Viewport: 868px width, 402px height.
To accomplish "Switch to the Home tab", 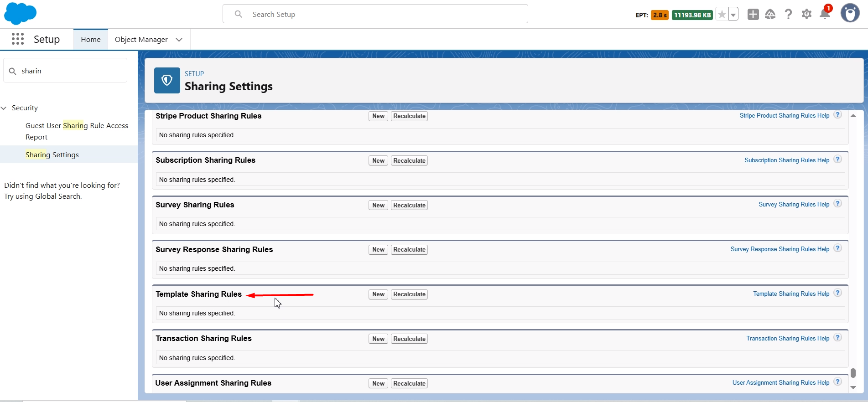I will pos(91,40).
